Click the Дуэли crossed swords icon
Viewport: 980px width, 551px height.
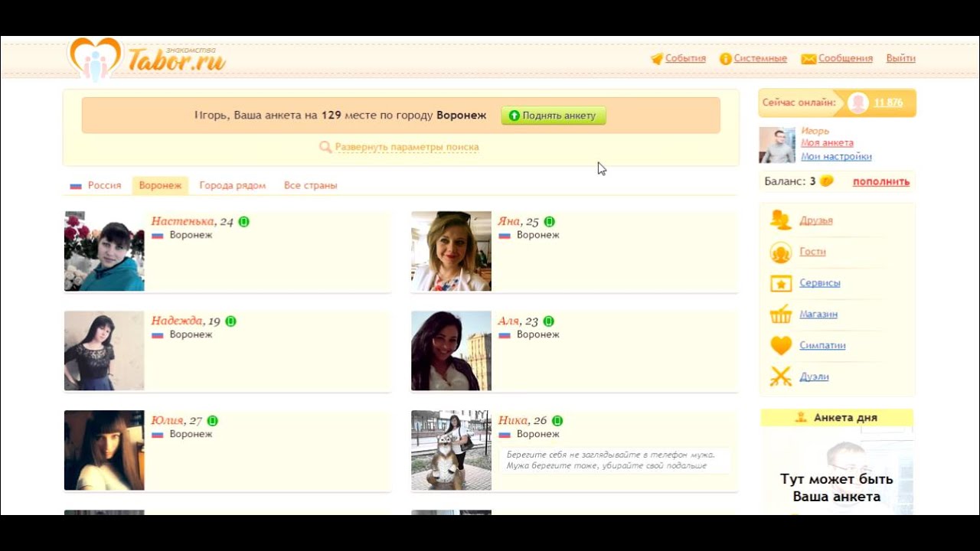point(781,377)
